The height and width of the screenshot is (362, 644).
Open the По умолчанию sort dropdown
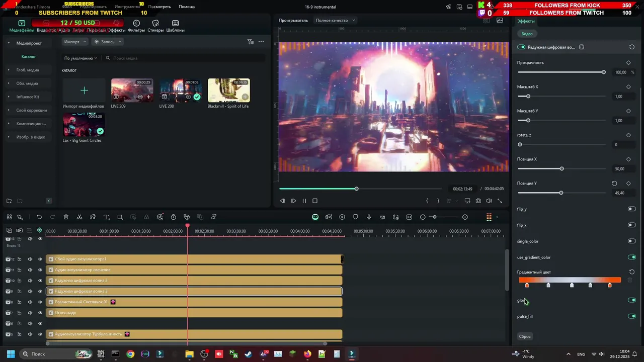(x=80, y=58)
